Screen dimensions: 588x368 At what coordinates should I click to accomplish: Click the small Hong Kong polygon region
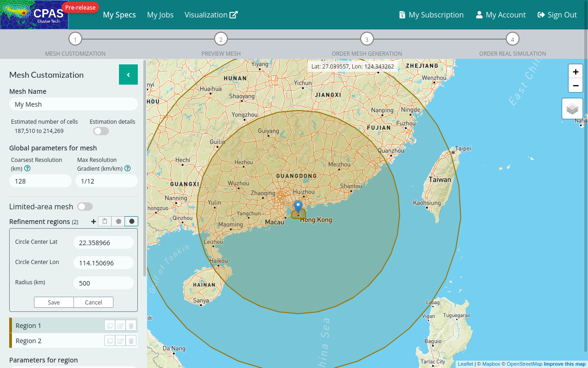coord(299,214)
